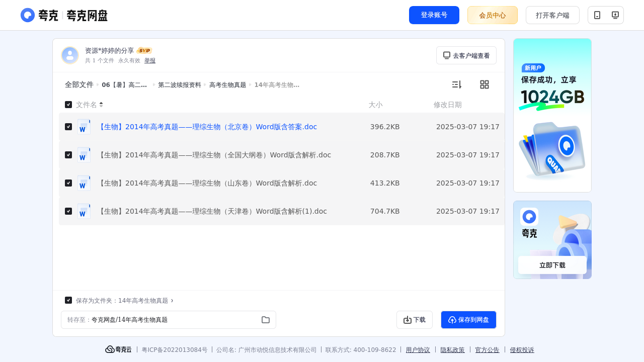The height and width of the screenshot is (362, 644).
Task: Open the 隐私政策 link
Action: coord(453,350)
